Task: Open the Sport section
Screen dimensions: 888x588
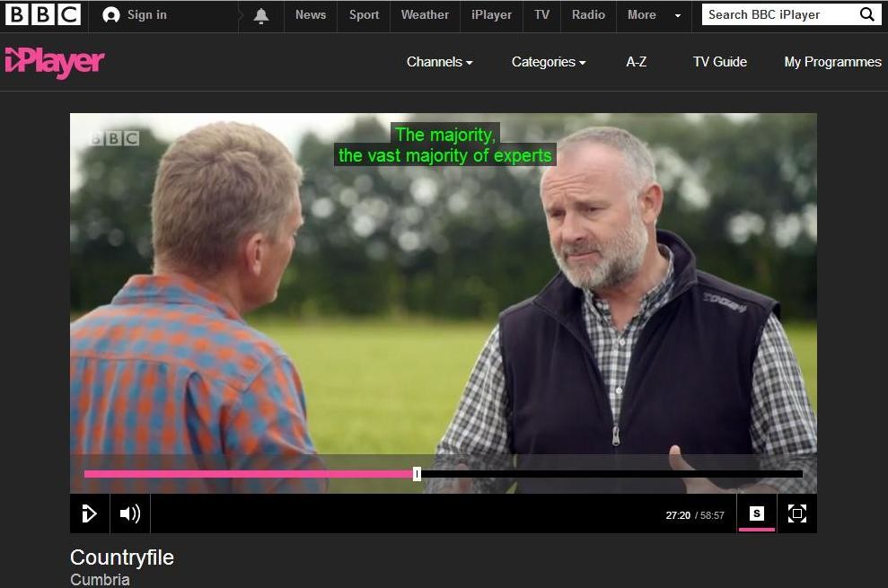Action: tap(364, 15)
